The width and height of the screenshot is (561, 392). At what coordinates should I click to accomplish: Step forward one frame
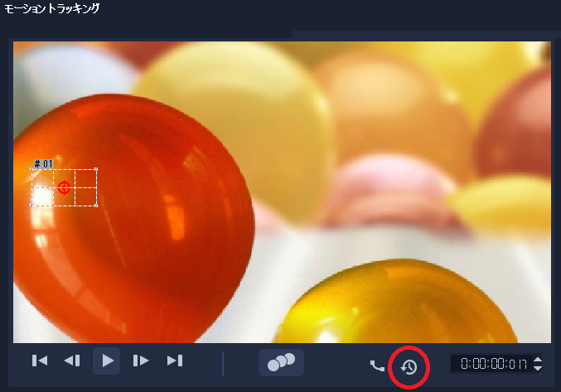point(141,361)
